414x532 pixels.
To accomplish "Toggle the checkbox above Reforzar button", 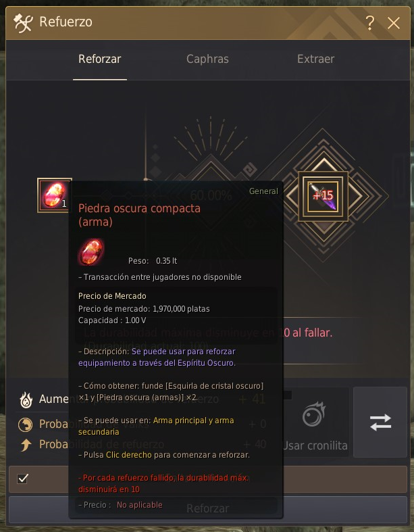I will [x=23, y=479].
